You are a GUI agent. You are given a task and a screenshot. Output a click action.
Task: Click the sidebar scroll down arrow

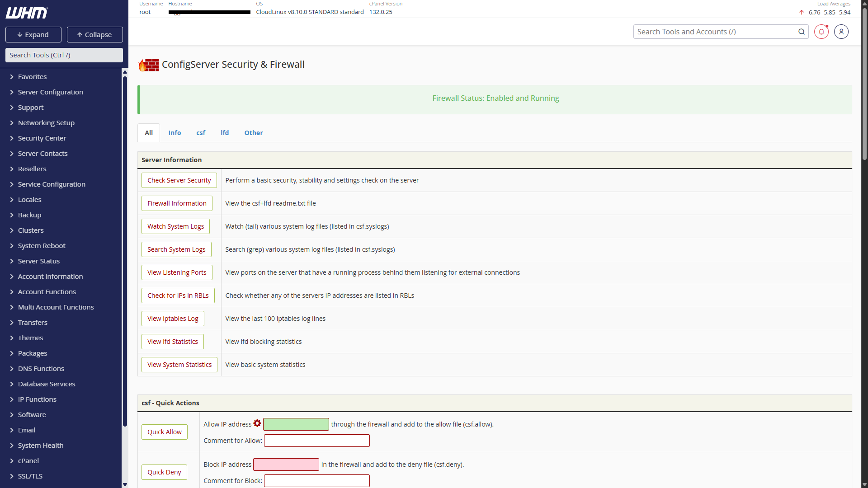125,484
